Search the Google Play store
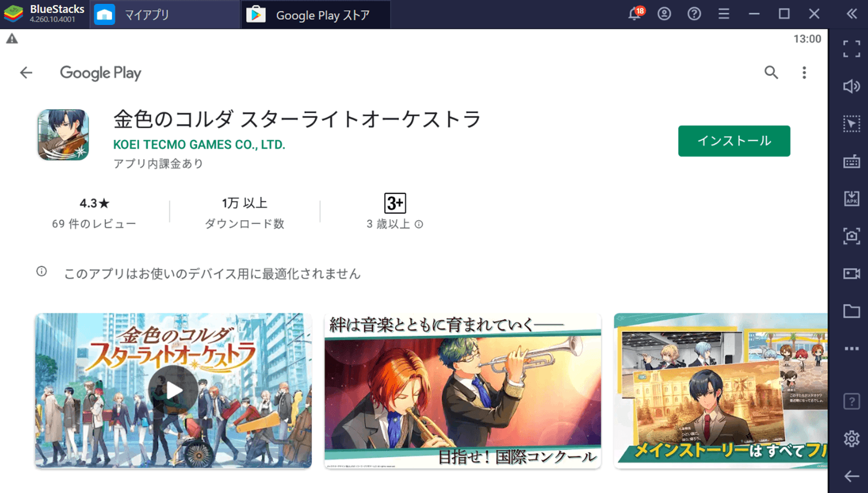 coord(771,73)
